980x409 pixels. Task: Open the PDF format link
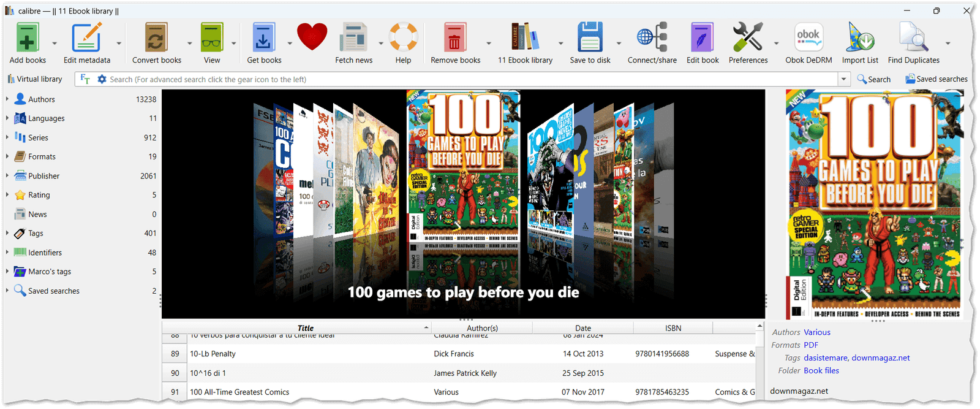[x=811, y=345]
